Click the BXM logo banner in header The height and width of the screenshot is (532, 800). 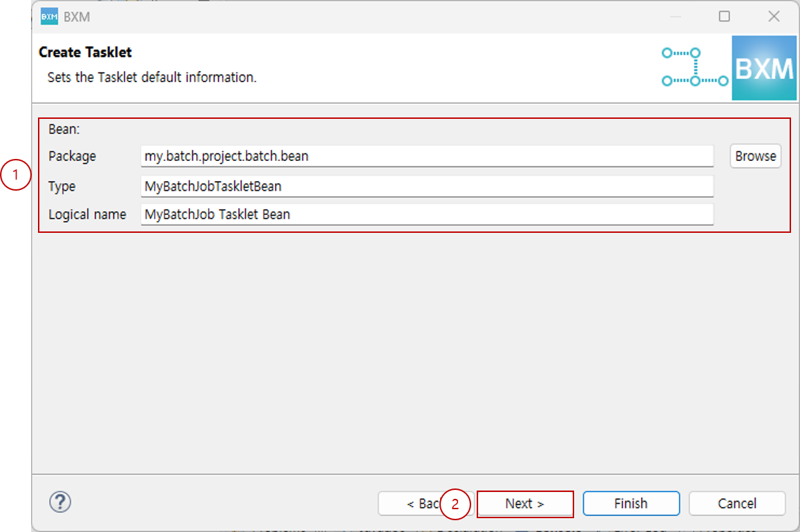(x=763, y=69)
